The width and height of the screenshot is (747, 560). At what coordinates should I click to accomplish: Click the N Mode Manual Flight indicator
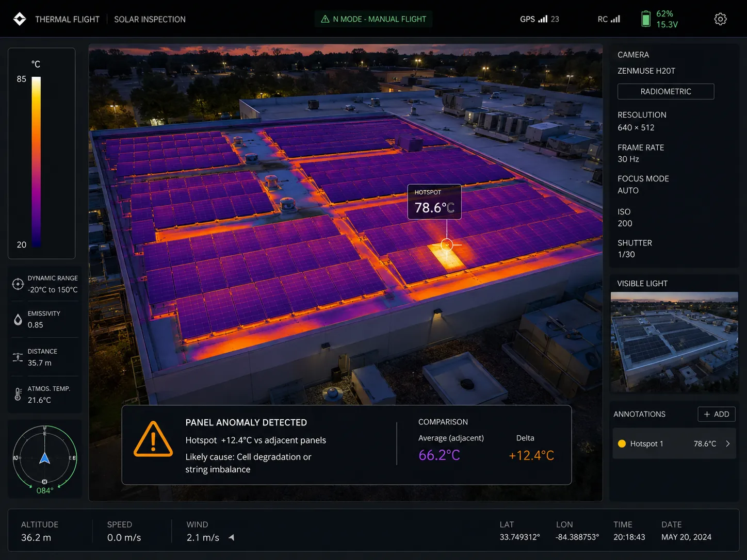(x=373, y=19)
